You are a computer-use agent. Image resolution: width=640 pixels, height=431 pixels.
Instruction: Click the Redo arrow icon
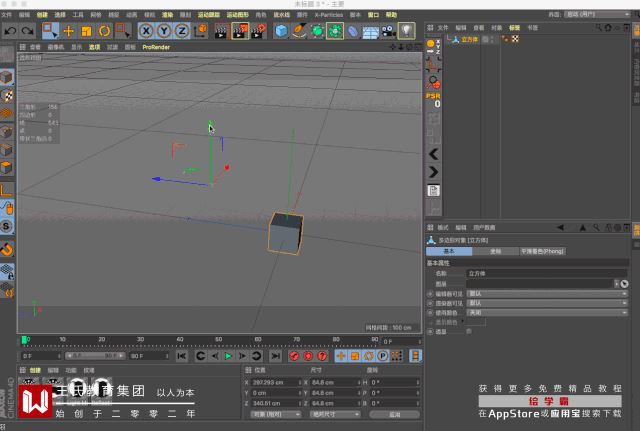click(x=27, y=31)
